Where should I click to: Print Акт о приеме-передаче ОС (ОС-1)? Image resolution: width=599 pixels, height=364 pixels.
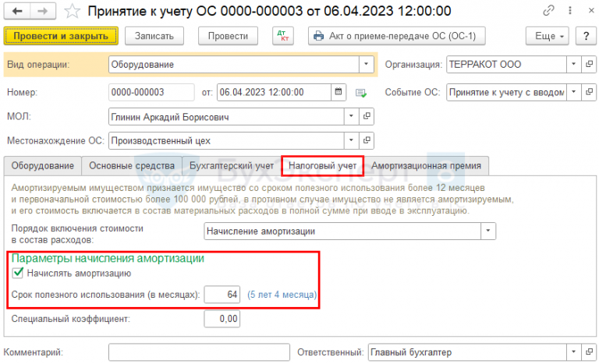tap(397, 36)
